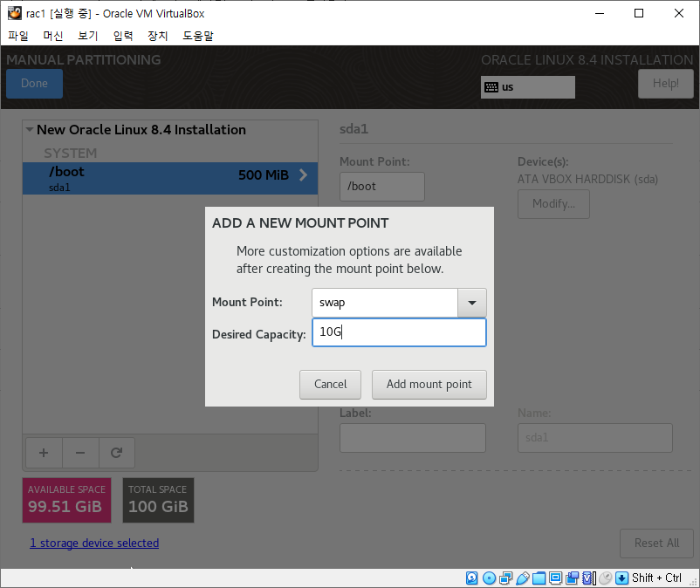
Task: Click the recording status icon
Action: [x=572, y=578]
